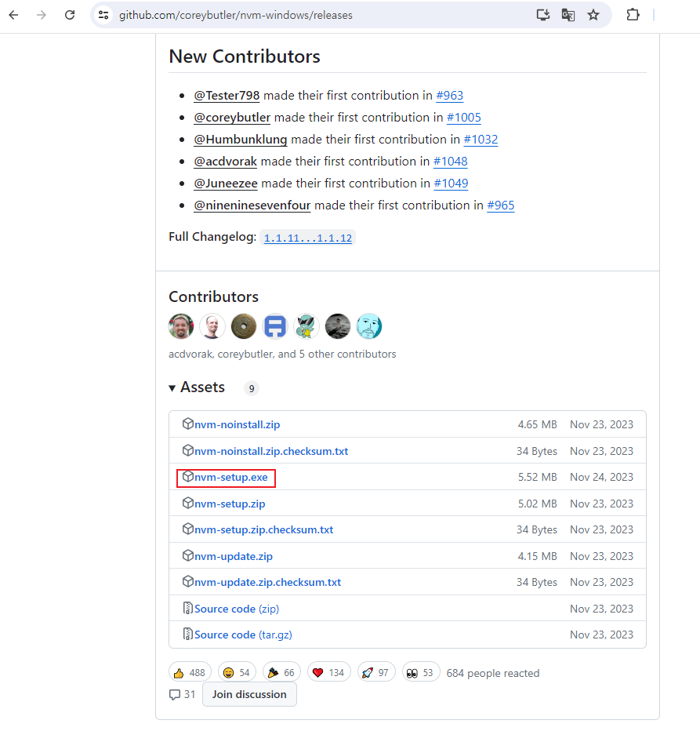
Task: Download Source code (tar.gz)
Action: tap(243, 635)
